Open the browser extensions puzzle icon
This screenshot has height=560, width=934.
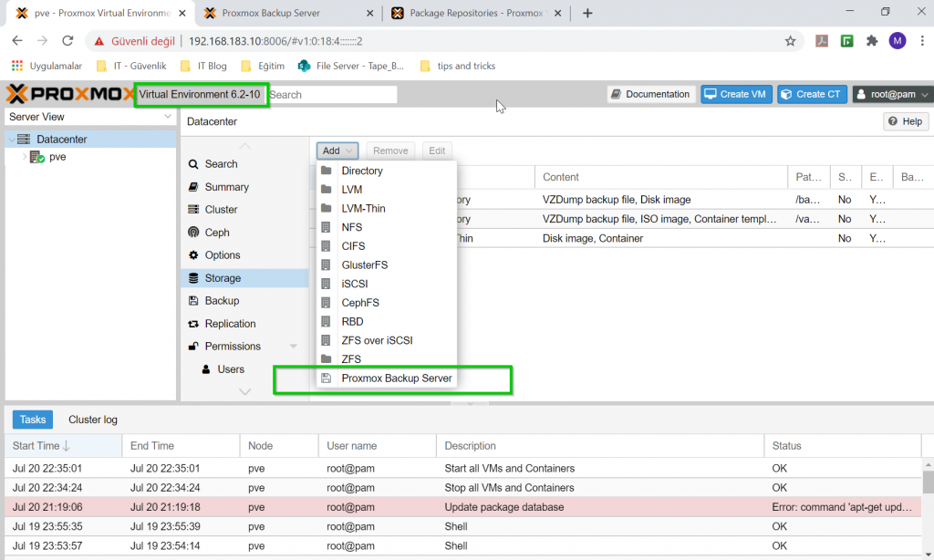[872, 41]
